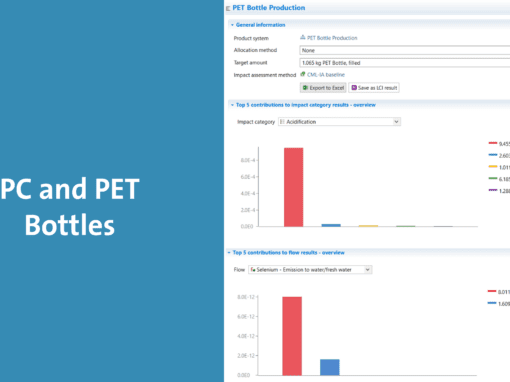Image resolution: width=510 pixels, height=382 pixels.
Task: Click the blue legend swatch in selenium flow chart
Action: 492,303
